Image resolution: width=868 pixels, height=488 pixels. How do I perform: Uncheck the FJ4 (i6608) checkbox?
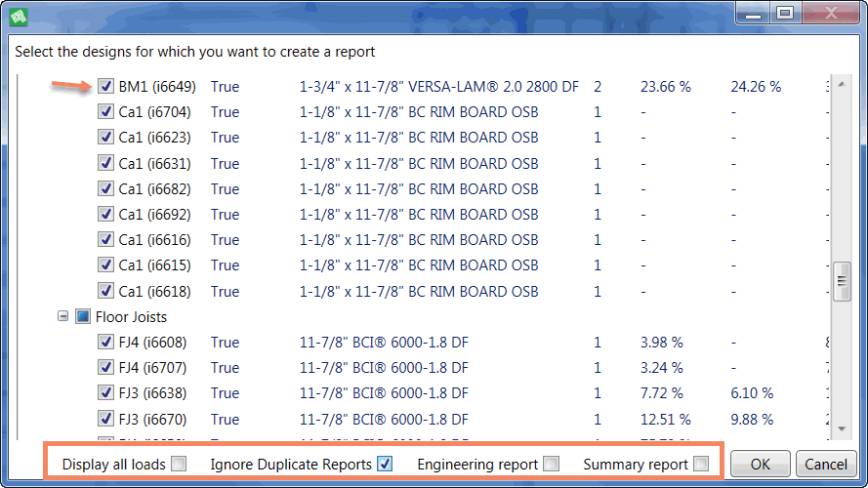tap(105, 342)
